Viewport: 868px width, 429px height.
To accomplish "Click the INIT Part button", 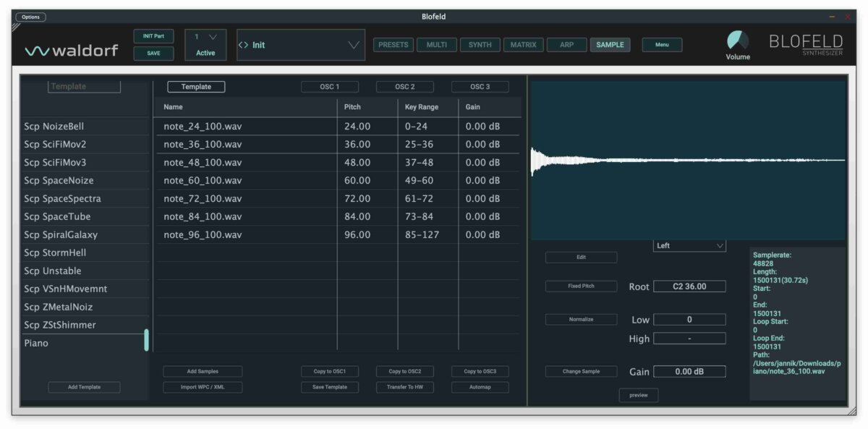I will (153, 35).
